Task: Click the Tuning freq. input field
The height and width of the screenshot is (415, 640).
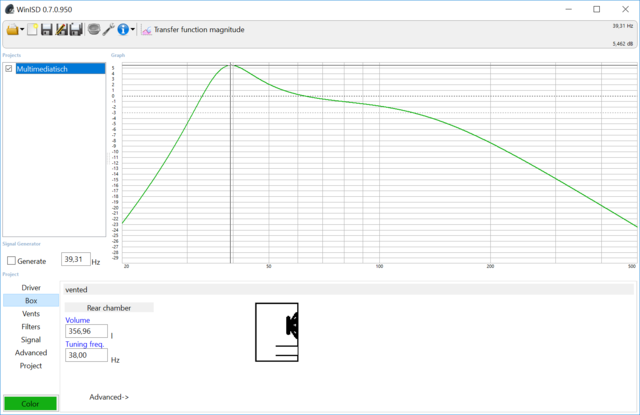Action: tap(86, 355)
